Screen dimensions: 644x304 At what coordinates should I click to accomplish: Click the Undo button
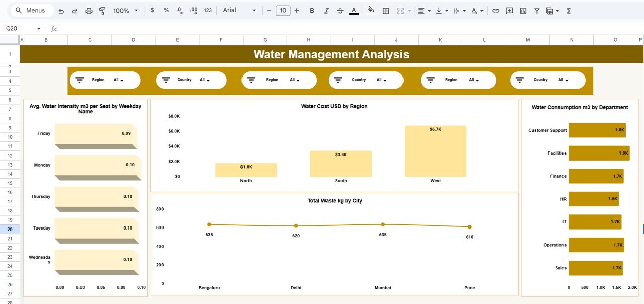[x=60, y=10]
